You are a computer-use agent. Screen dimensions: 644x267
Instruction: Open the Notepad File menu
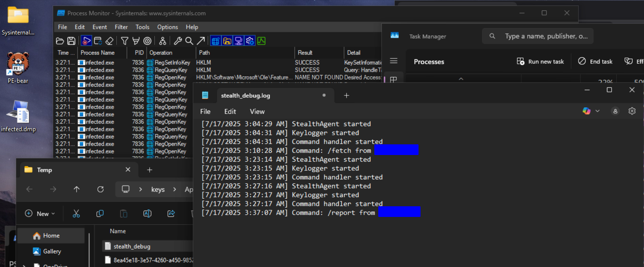tap(205, 112)
